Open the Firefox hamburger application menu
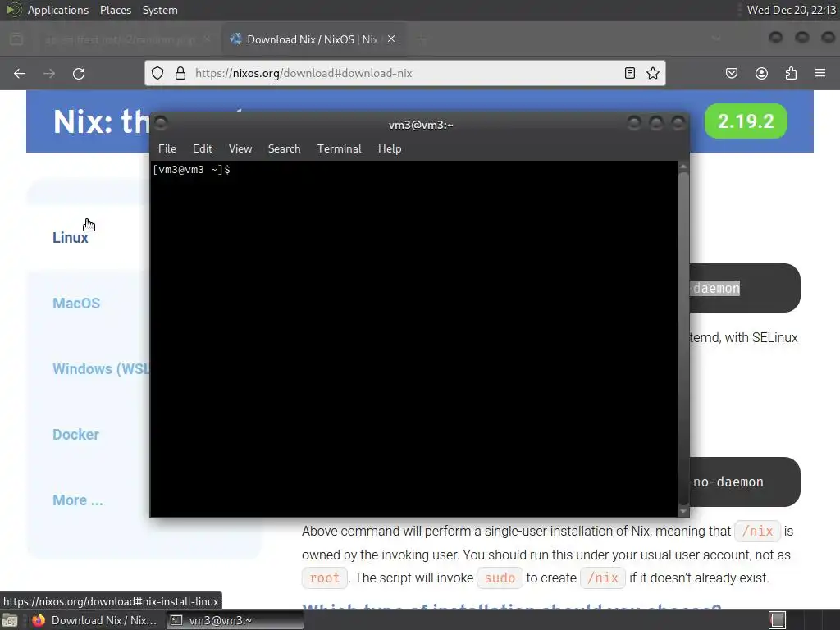The width and height of the screenshot is (840, 630). pos(820,73)
